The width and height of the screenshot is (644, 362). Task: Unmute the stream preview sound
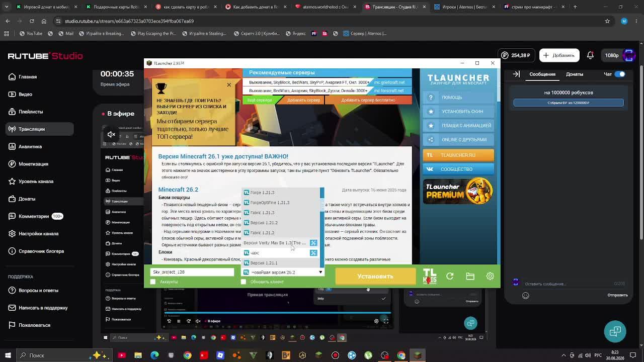point(112,134)
